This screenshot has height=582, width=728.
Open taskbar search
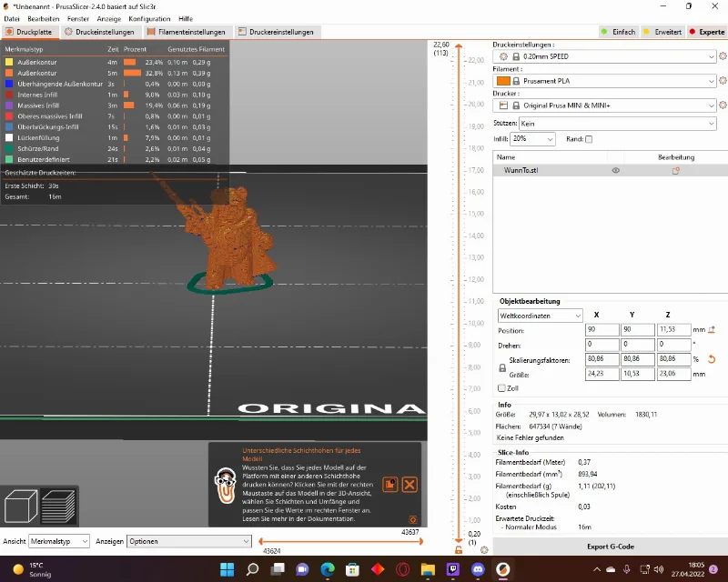(x=252, y=569)
